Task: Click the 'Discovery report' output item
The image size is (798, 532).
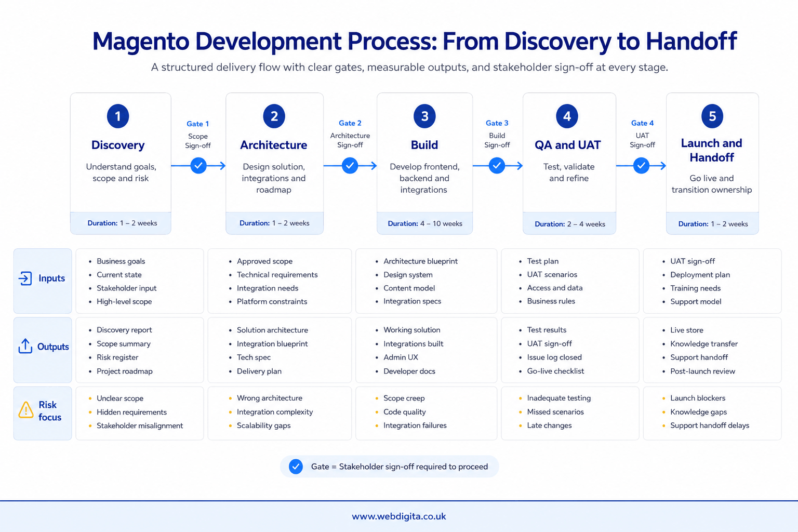Action: tap(124, 330)
